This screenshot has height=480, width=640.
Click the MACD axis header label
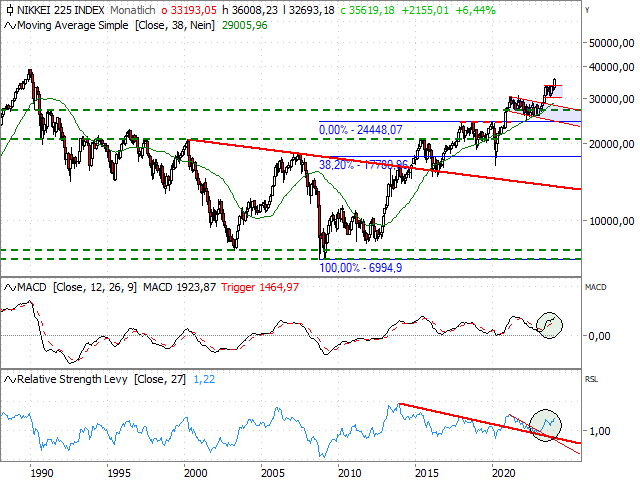pos(596,287)
